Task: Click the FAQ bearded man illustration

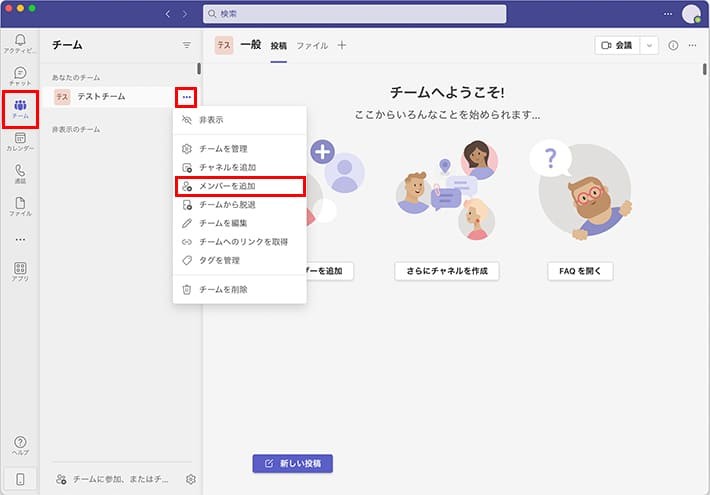Action: click(x=584, y=192)
